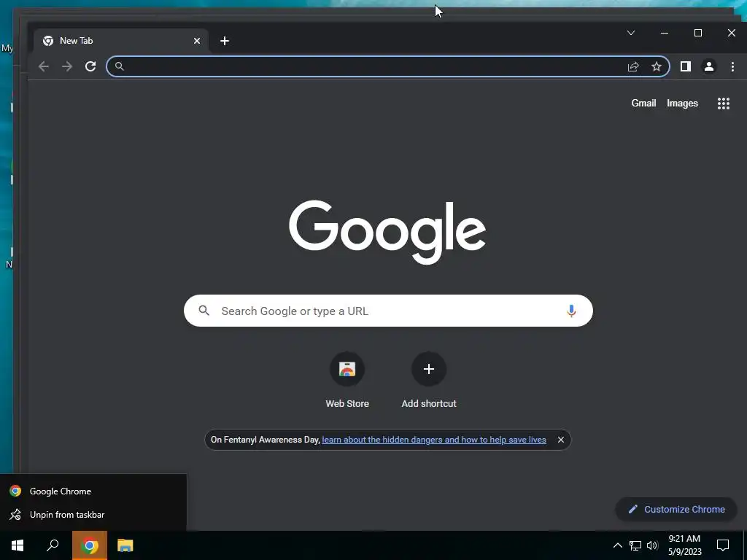Expand the tab search chevron
747x560 pixels.
point(631,33)
